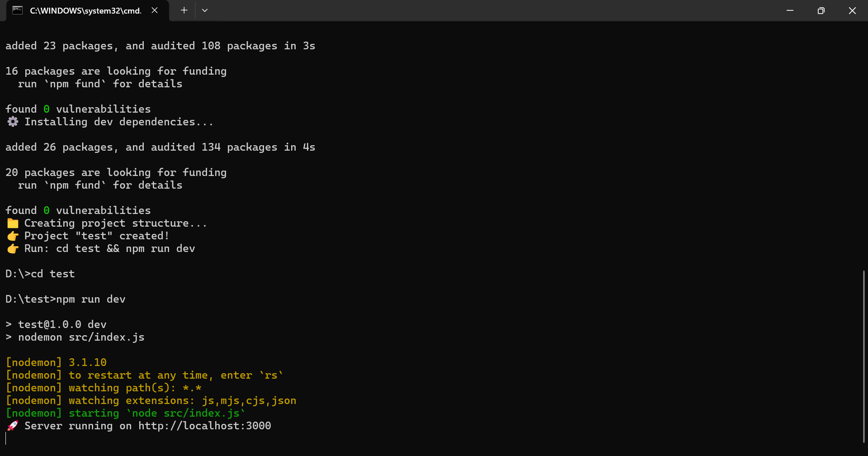The image size is (868, 456).
Task: Minimize the terminal window
Action: click(790, 10)
